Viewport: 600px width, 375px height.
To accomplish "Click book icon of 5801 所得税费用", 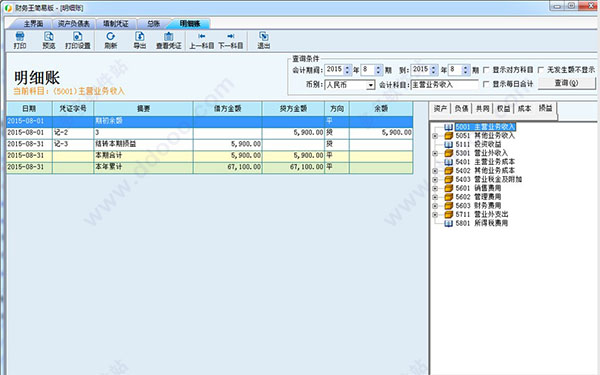I will 448,223.
